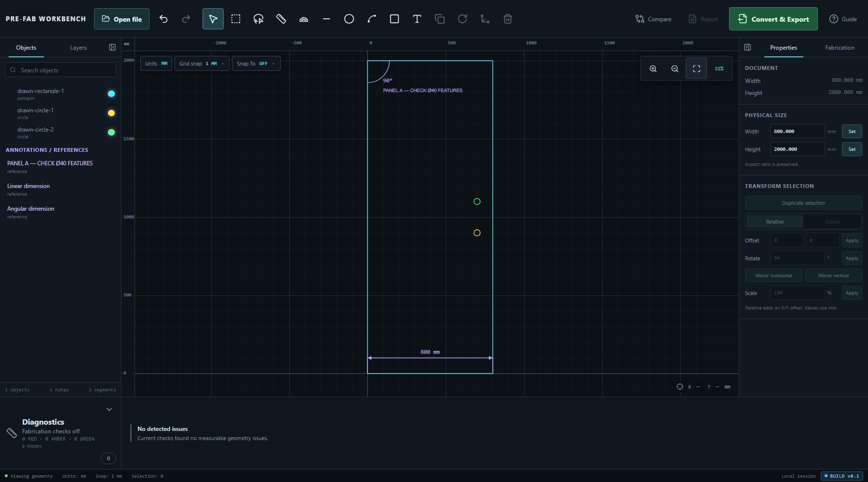This screenshot has width=868, height=482.
Task: Toggle Units MM setting
Action: point(156,64)
